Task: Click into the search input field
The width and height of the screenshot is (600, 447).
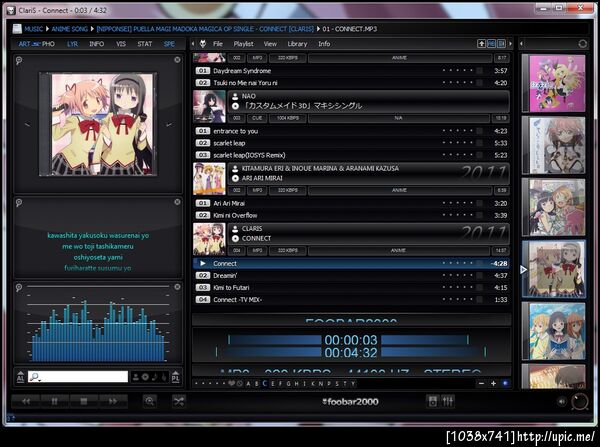Action: coord(78,377)
